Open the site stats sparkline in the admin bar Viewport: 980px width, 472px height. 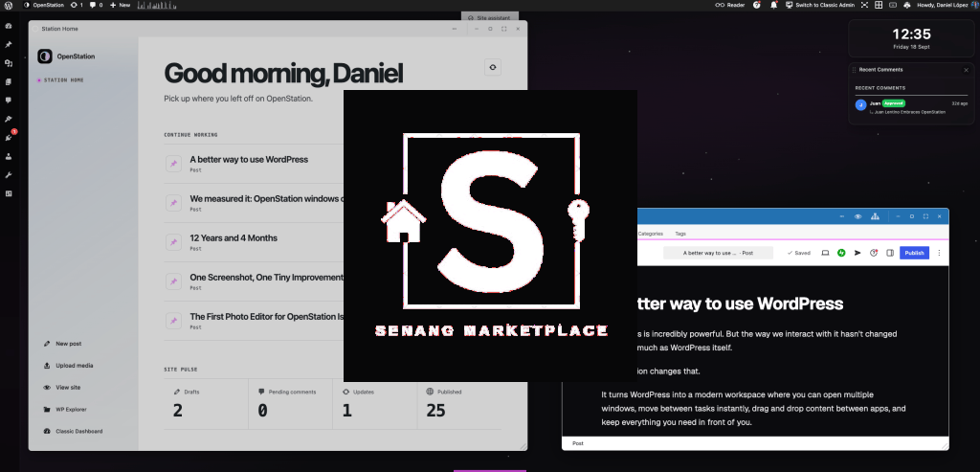[x=156, y=5]
